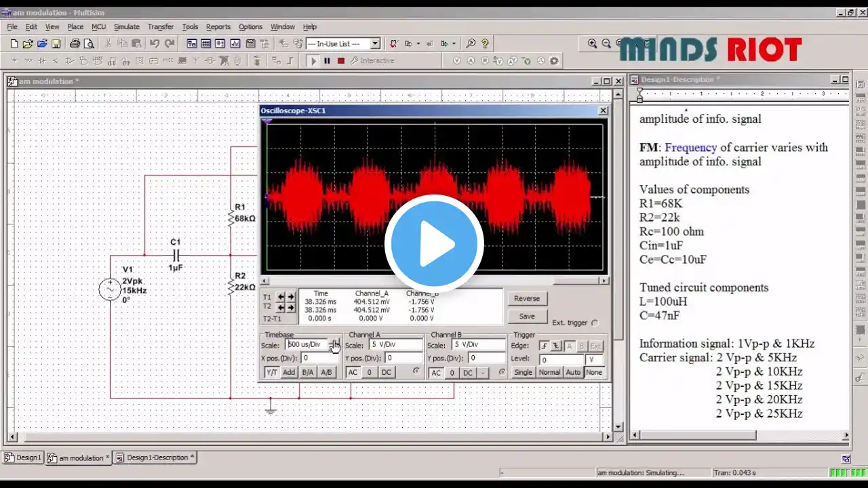Click the Channel B invert minus button
Viewport: 868px width, 488px height.
pyautogui.click(x=483, y=373)
